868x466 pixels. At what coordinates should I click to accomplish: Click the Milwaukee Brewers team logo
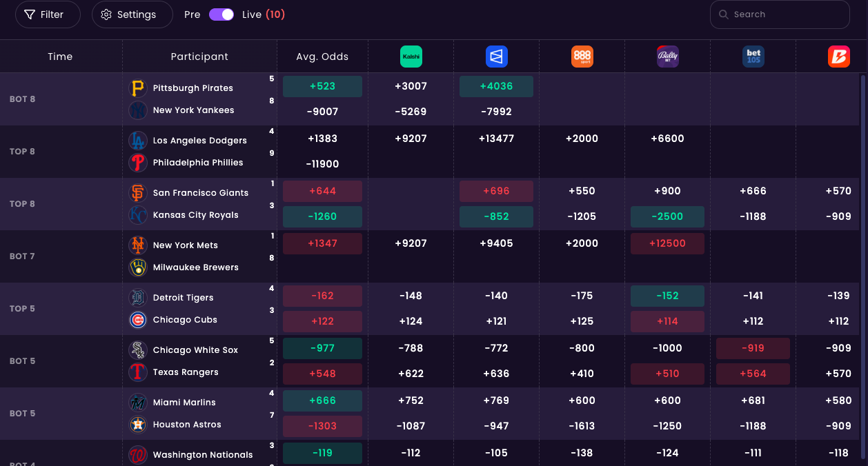point(138,267)
